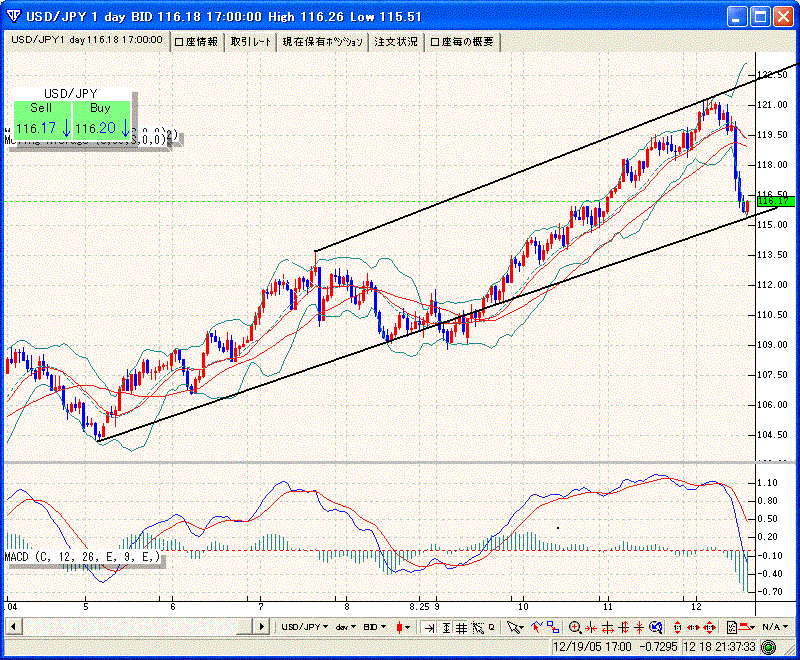Viewport: 800px width, 660px height.
Task: Switch to the 口座情報 tab
Action: coord(196,41)
